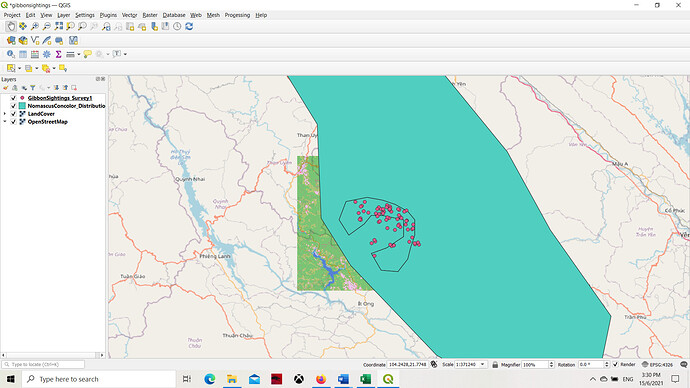This screenshot has width=690, height=388.
Task: Click the Zoom Full extent icon
Action: pyautogui.click(x=59, y=26)
